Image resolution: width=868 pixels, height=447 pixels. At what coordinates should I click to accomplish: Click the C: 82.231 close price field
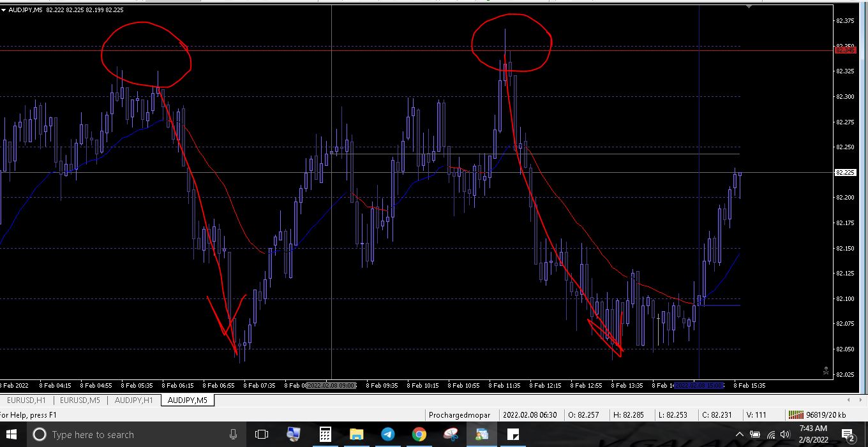point(717,414)
